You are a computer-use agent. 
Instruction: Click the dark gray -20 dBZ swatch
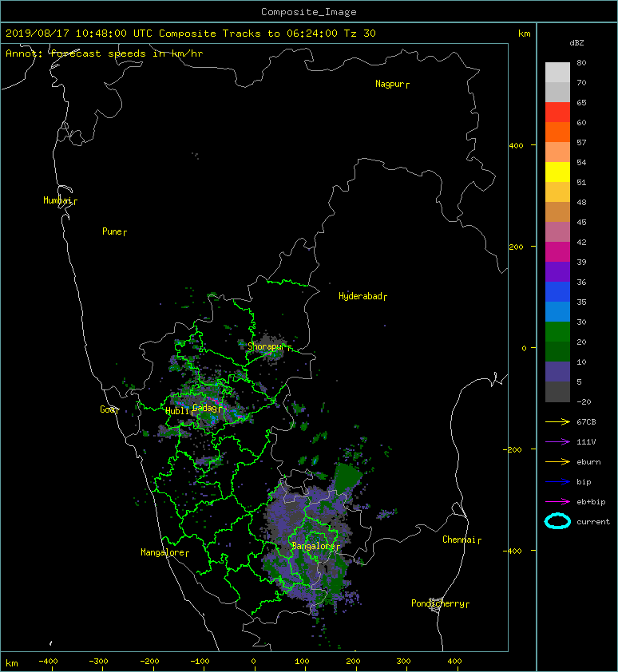click(x=557, y=391)
